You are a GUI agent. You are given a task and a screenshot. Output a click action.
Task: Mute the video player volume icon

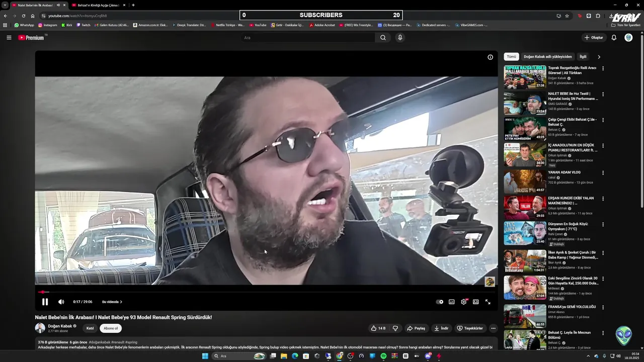coord(61,302)
